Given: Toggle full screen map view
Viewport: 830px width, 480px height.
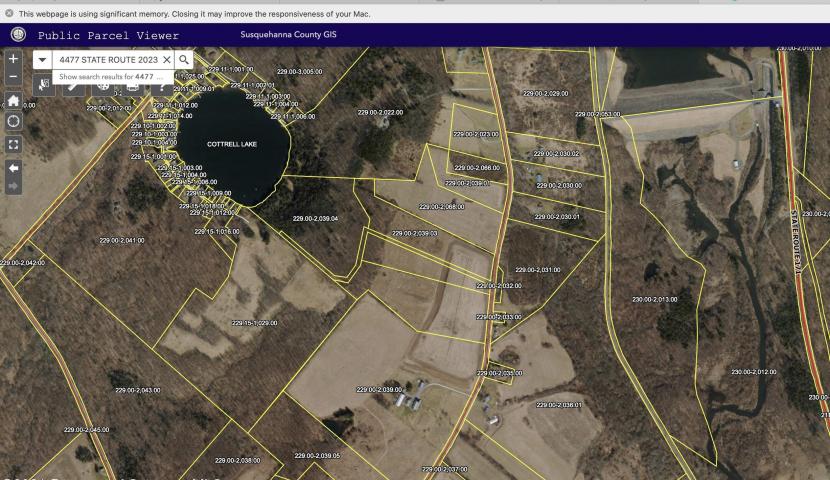Looking at the screenshot, I should click(13, 144).
